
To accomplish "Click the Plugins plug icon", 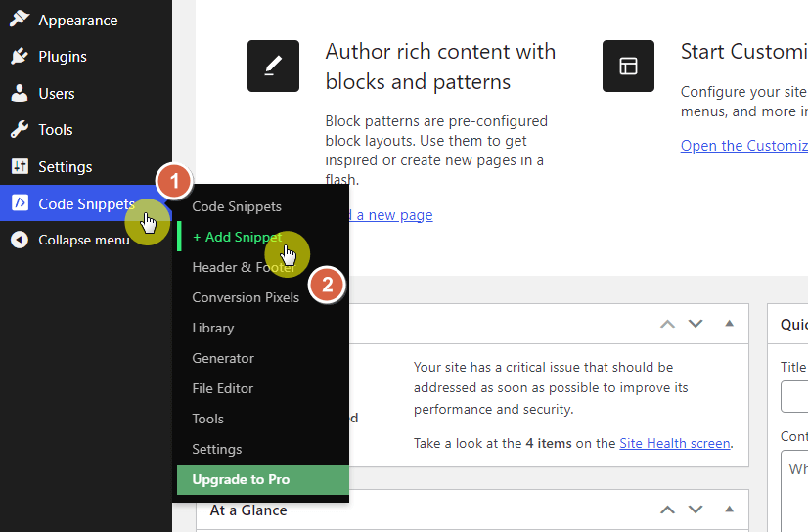I will click(20, 56).
